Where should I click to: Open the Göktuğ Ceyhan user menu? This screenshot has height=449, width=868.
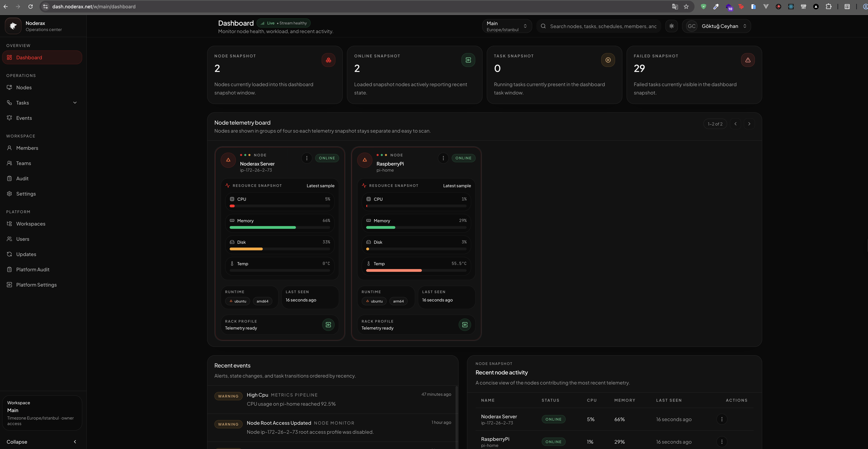(716, 26)
